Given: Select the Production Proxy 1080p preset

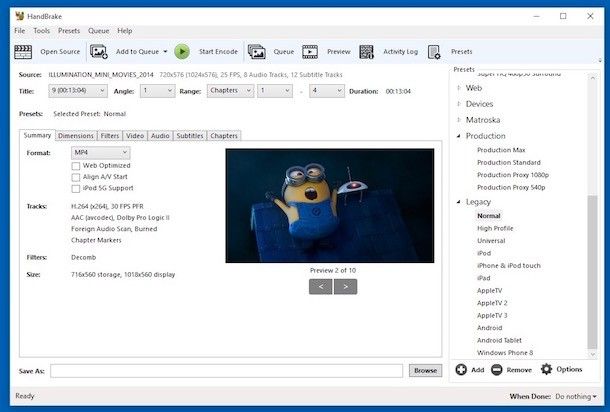Looking at the screenshot, I should coord(513,175).
